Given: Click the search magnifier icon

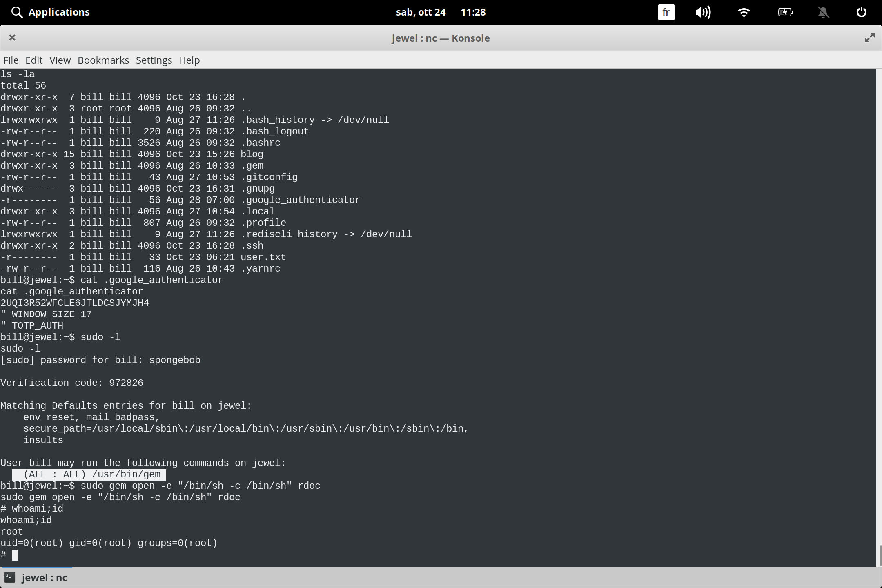Looking at the screenshot, I should 17,12.
